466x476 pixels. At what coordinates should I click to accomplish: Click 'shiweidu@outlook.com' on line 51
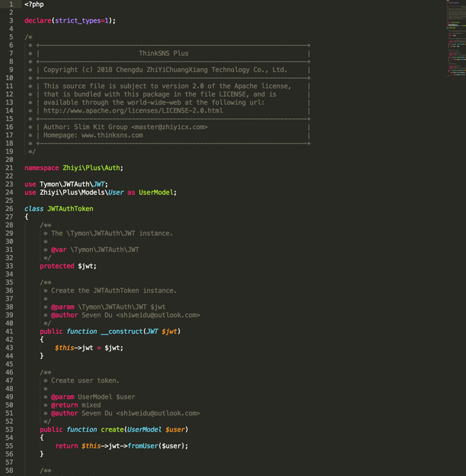158,413
